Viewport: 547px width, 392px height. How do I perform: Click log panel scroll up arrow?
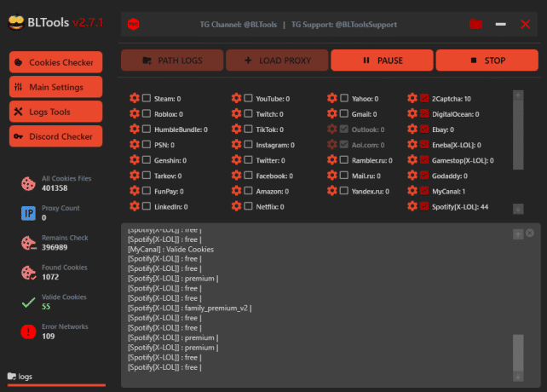(x=518, y=234)
